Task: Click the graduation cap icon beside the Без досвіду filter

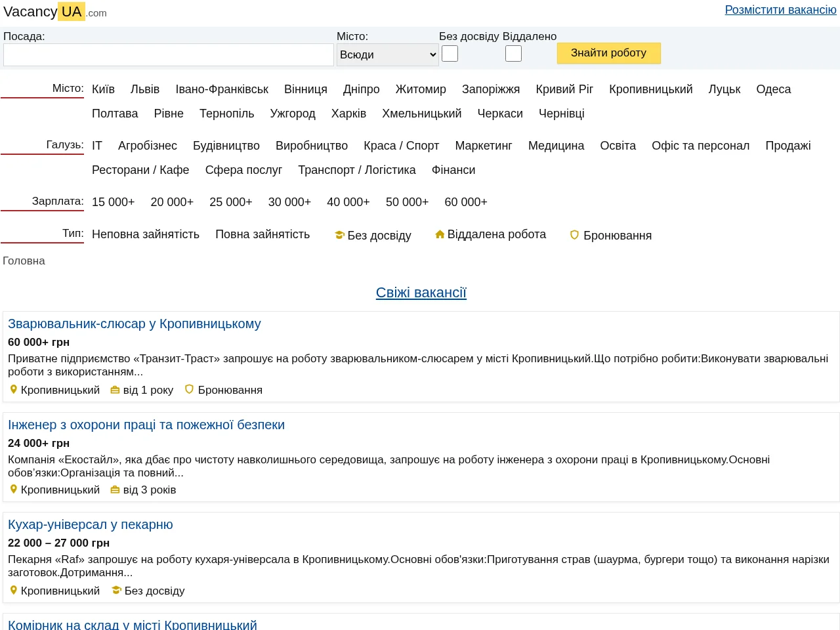Action: tap(339, 235)
